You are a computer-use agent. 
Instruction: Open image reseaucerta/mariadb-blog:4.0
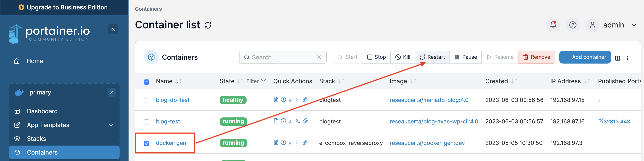point(429,100)
